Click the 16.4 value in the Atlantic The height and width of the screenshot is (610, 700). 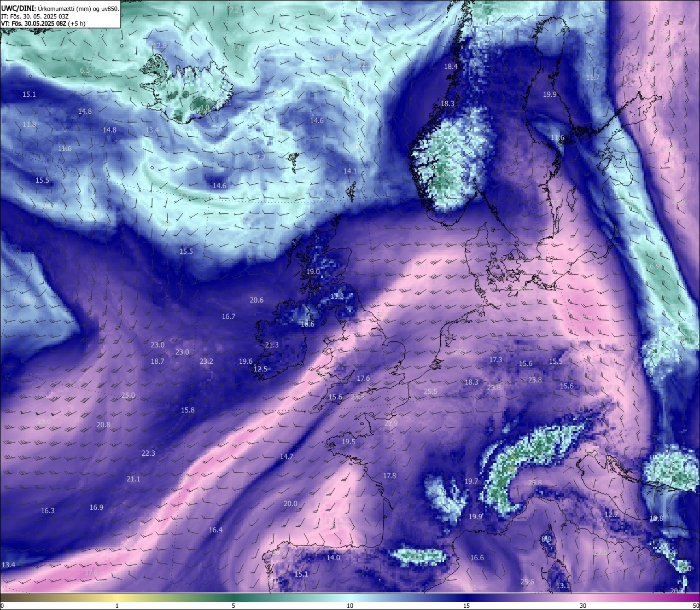tap(215, 530)
